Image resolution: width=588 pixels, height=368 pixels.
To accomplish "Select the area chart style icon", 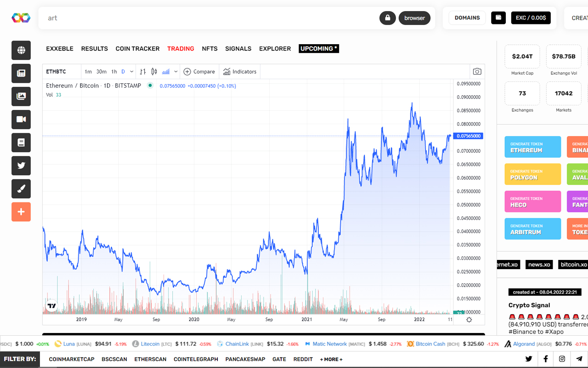I will click(x=166, y=71).
